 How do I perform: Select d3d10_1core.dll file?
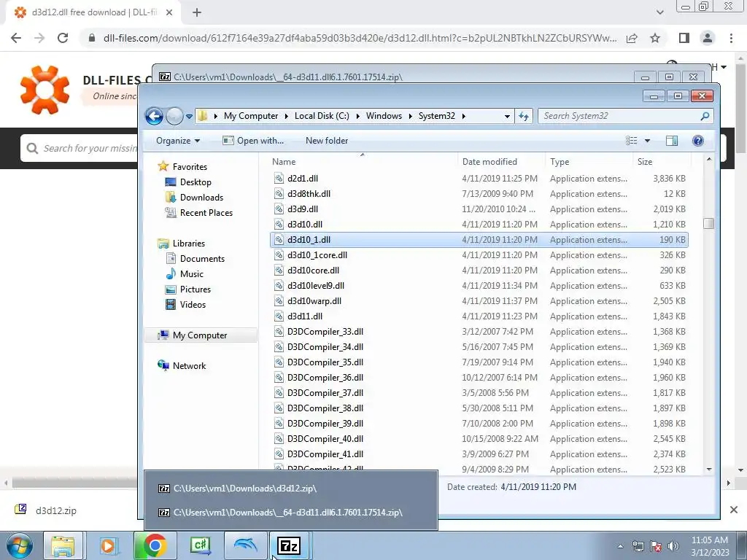[x=479, y=254]
